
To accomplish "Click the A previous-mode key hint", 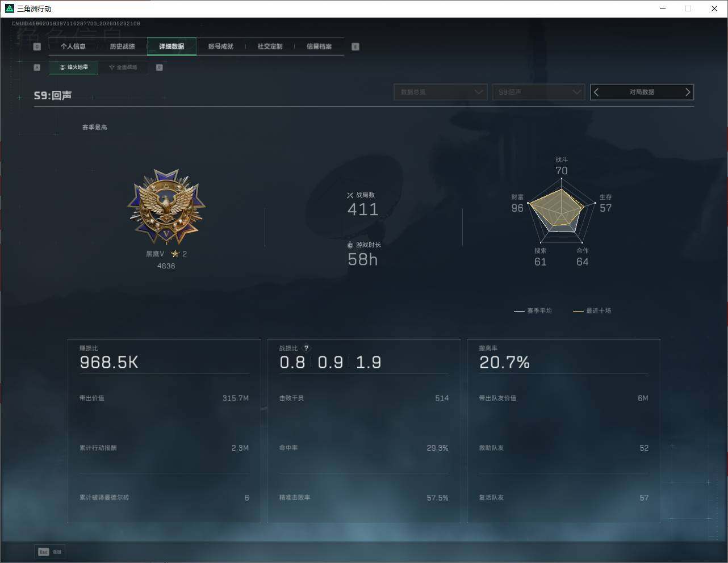I will pos(37,68).
